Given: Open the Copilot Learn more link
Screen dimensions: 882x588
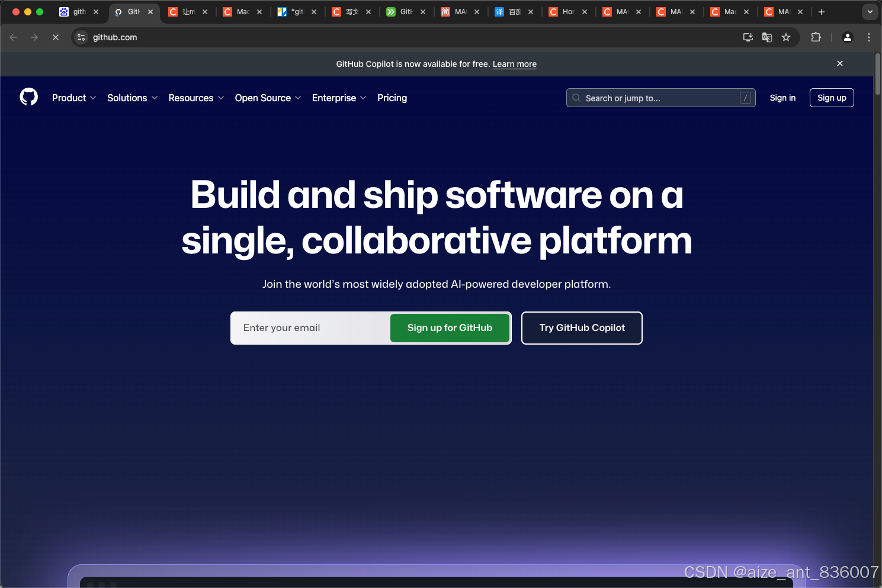Looking at the screenshot, I should pyautogui.click(x=514, y=64).
